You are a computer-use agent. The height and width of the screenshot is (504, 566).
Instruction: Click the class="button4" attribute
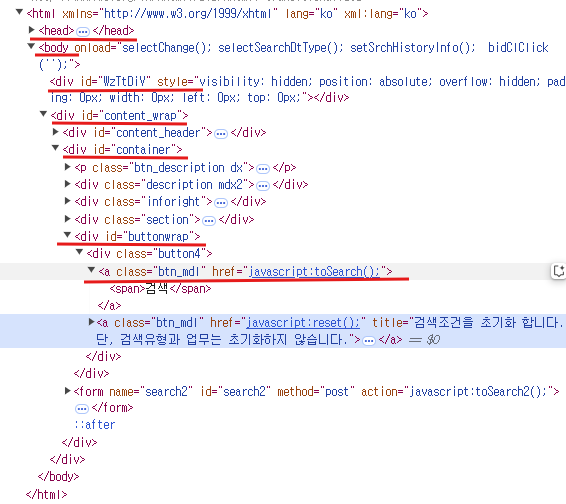[x=161, y=254]
